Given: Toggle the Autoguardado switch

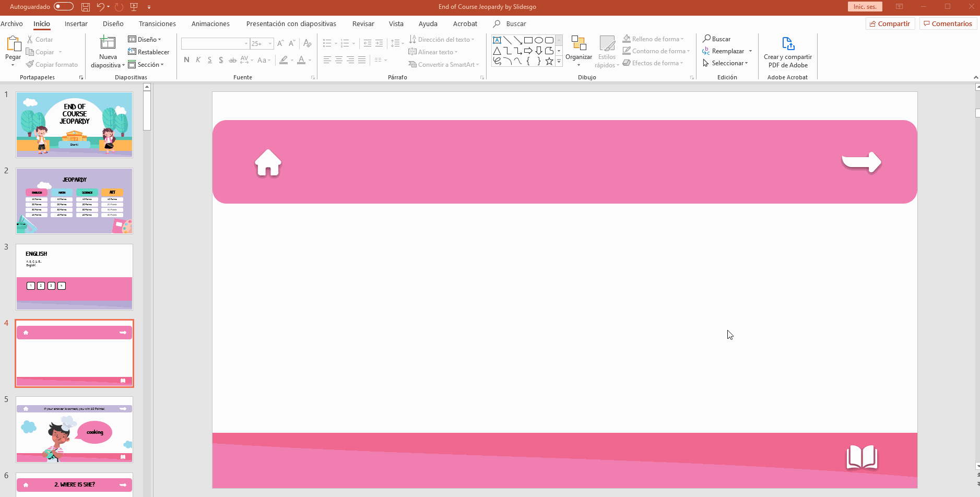Looking at the screenshot, I should point(64,7).
